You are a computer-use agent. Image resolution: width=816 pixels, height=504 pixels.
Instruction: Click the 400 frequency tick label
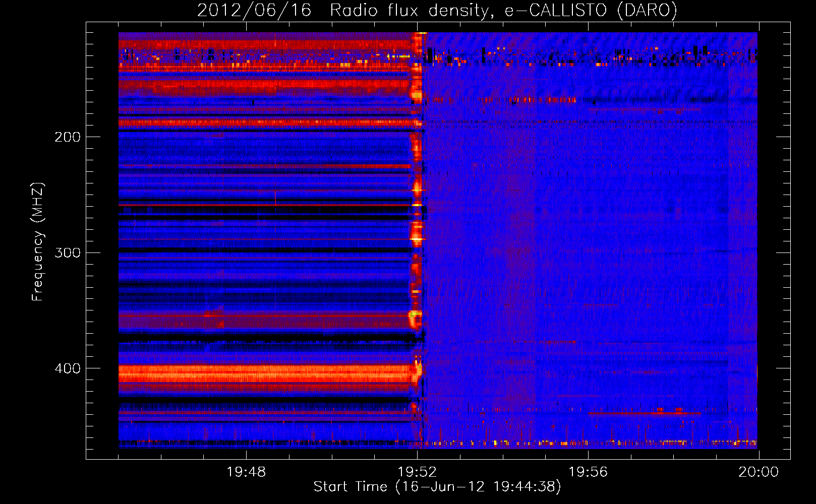(x=68, y=369)
